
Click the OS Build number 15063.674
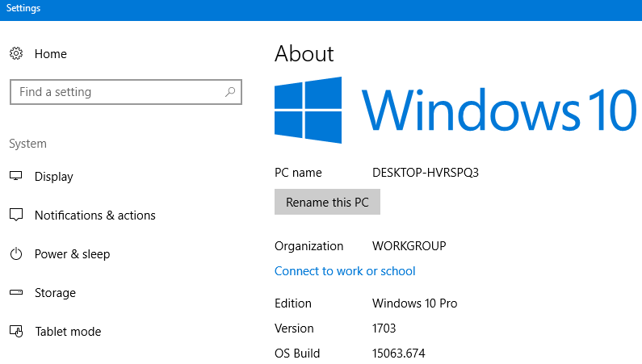398,354
